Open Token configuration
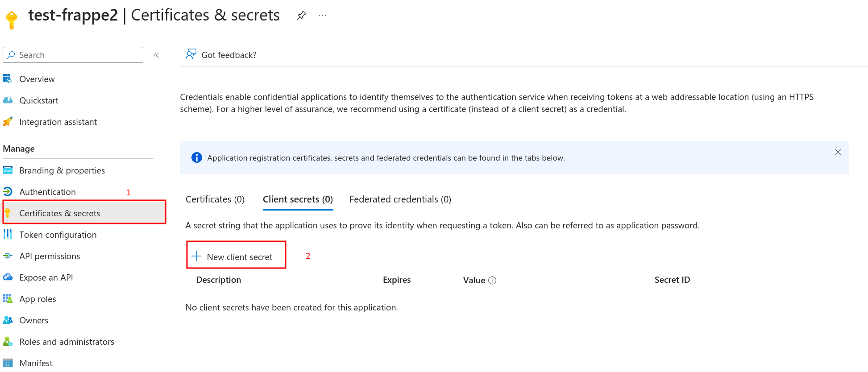Image resolution: width=868 pixels, height=372 pixels. [58, 235]
